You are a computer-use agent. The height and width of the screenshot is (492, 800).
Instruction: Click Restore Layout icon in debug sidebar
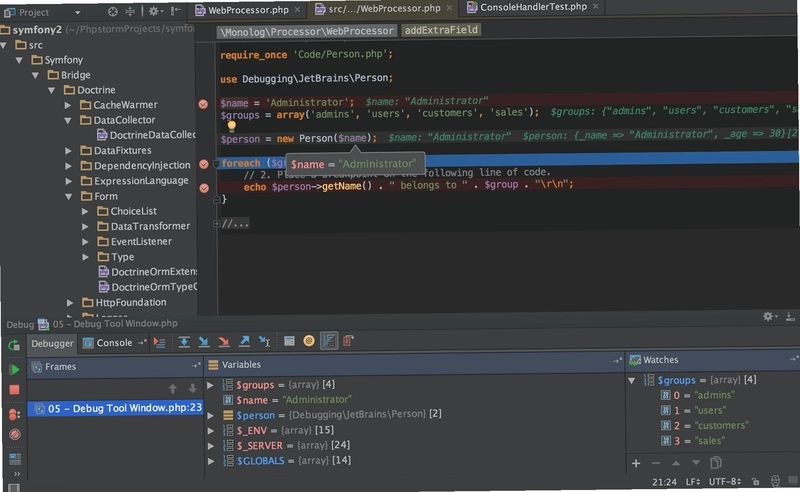click(15, 459)
